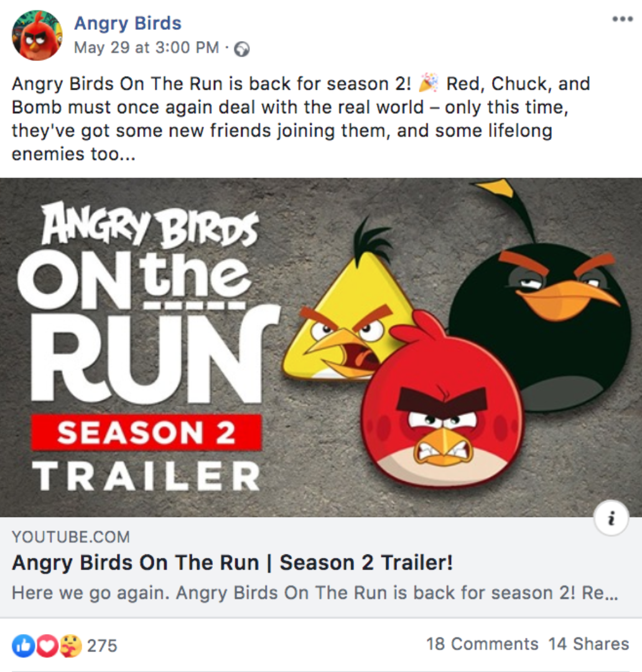Image resolution: width=642 pixels, height=672 pixels.
Task: Open the 14 Shares link
Action: click(589, 644)
